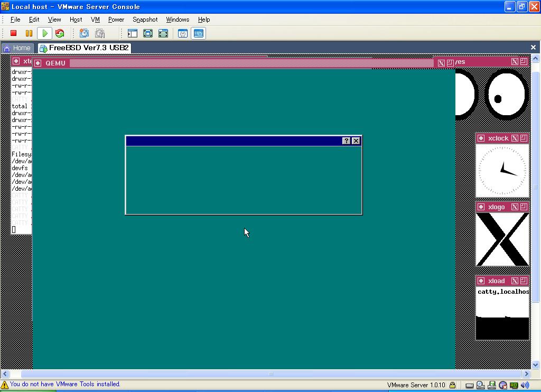
Task: Click the xload window's resize button
Action: 524,281
